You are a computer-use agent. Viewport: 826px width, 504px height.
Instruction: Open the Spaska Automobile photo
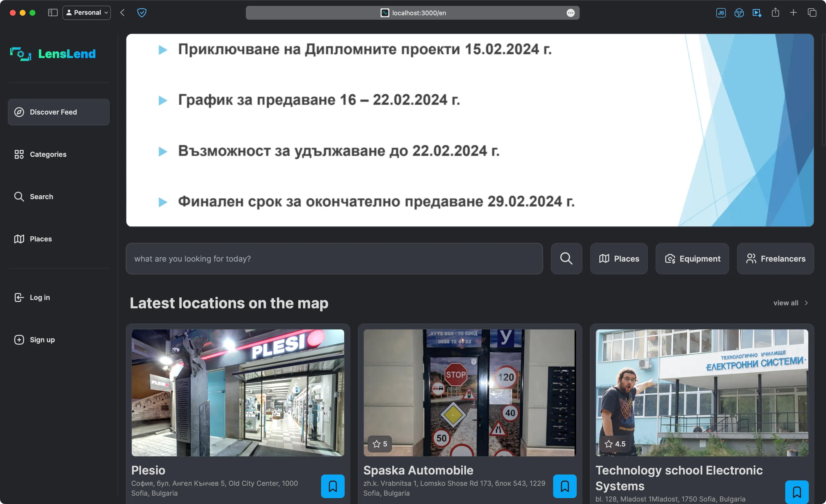coord(470,393)
